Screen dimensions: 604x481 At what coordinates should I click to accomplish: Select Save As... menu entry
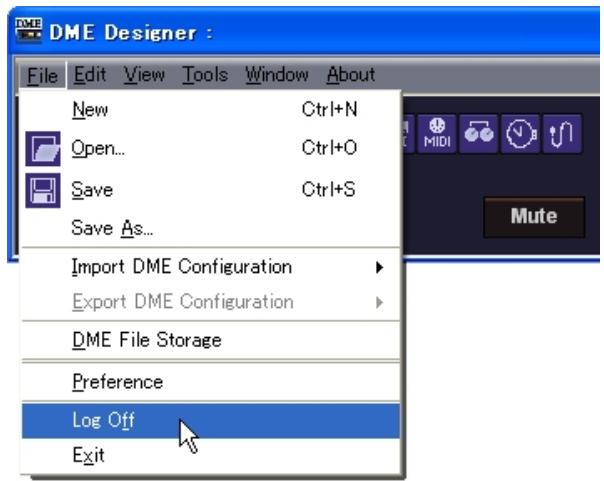pyautogui.click(x=211, y=228)
